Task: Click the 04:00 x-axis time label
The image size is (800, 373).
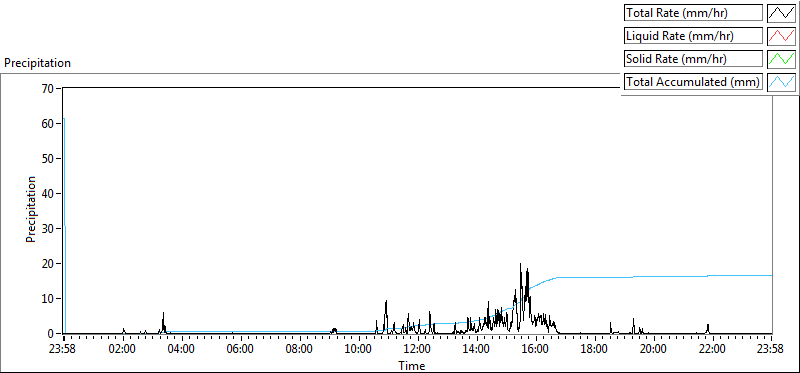Action: (182, 350)
